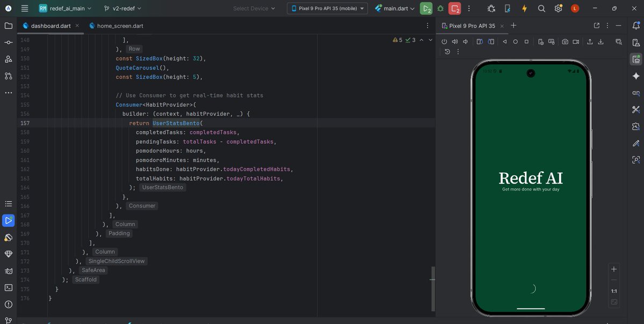
Task: Start emulator screen recording
Action: 576,42
